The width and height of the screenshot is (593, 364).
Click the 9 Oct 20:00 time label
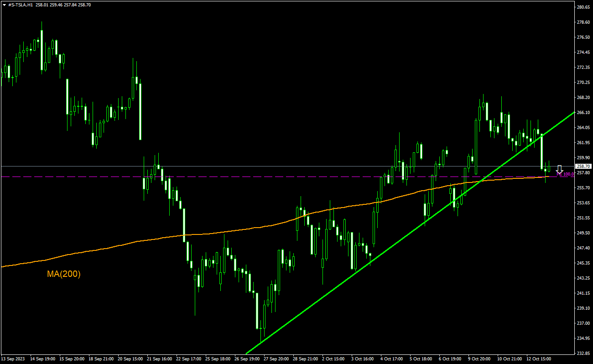tap(480, 359)
